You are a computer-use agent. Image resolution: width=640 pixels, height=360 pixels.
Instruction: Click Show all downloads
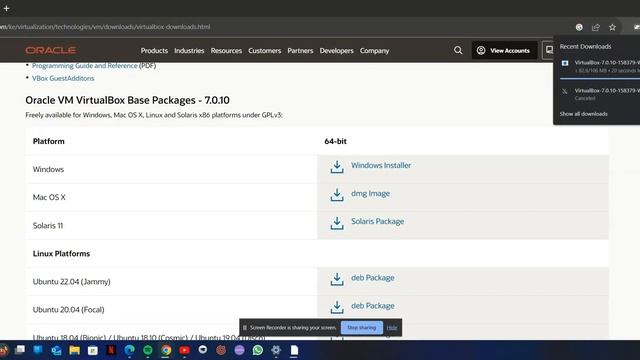[x=583, y=114]
